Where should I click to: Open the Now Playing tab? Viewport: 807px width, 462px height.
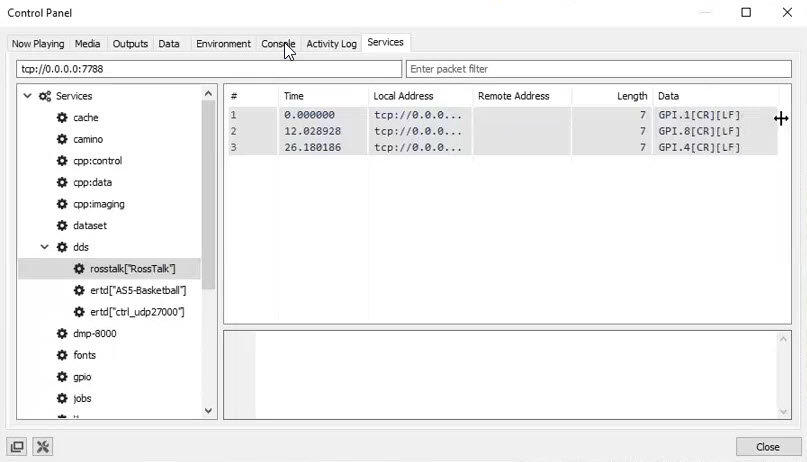38,44
